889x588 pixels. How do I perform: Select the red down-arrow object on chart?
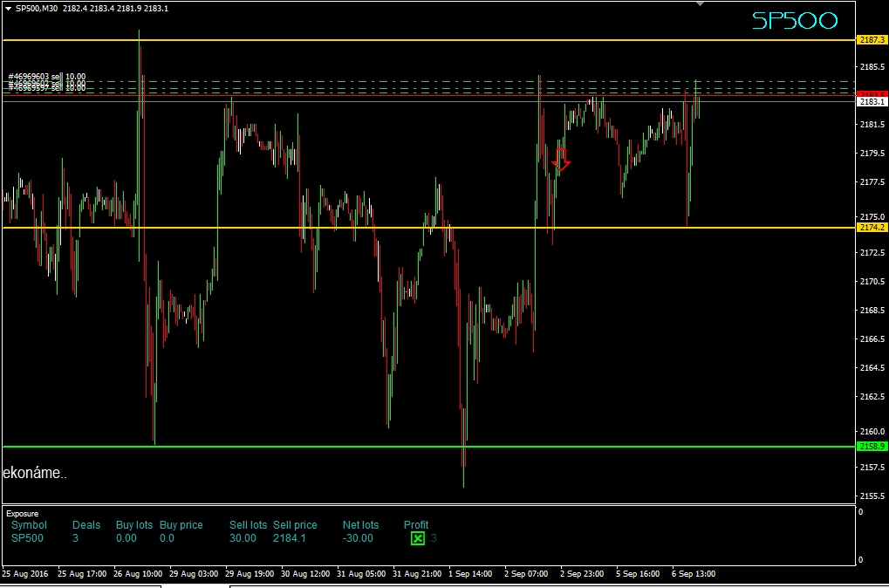pos(561,160)
